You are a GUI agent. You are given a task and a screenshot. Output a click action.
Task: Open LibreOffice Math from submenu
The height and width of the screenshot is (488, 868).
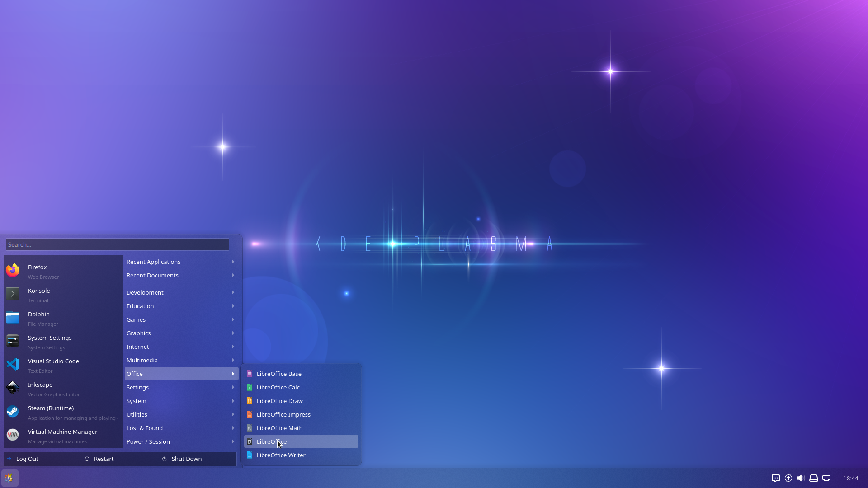pos(301,428)
